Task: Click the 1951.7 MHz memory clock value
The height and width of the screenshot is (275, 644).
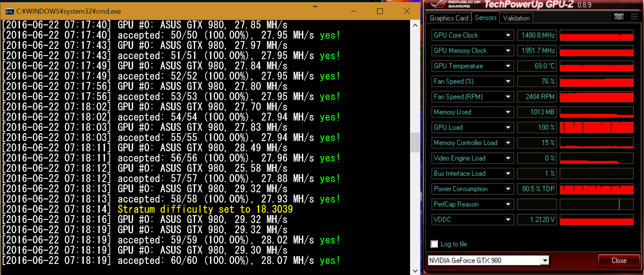Action: pos(537,50)
